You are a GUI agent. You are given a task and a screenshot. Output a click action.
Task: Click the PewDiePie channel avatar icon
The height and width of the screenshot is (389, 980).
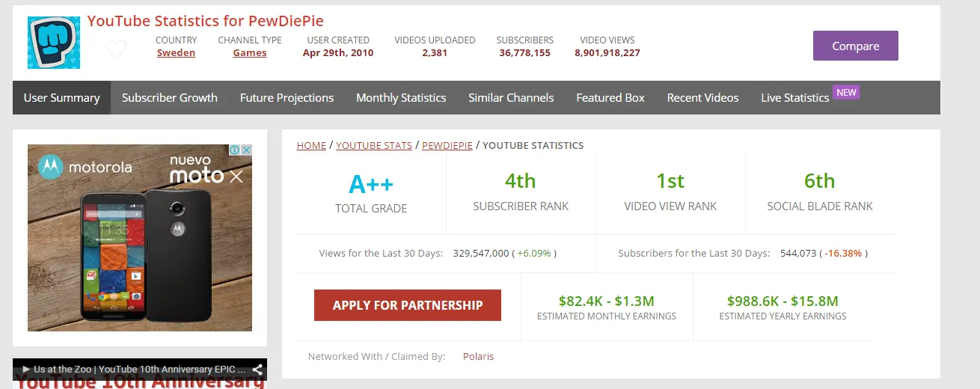pyautogui.click(x=54, y=43)
